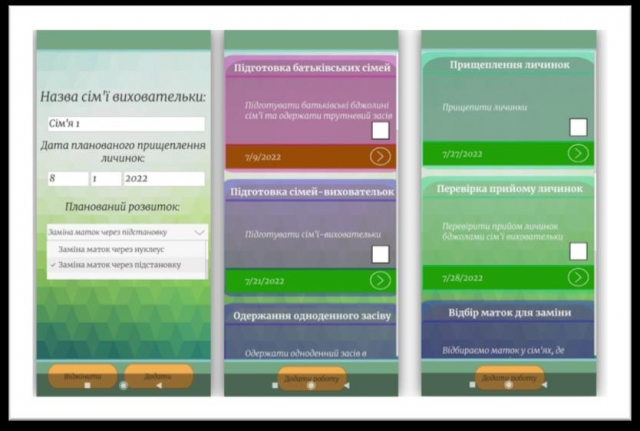Click the family name field Сім'я 1

tap(126, 124)
